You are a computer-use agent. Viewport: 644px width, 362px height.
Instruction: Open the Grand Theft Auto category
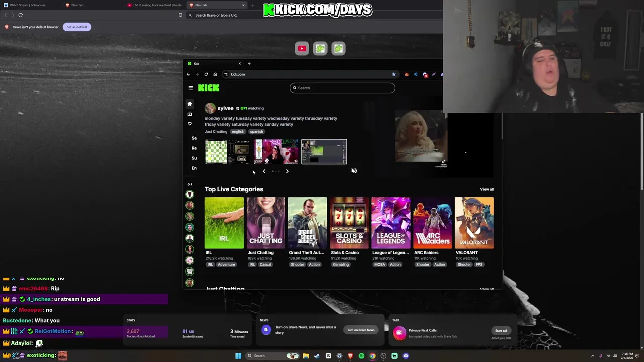(x=307, y=223)
